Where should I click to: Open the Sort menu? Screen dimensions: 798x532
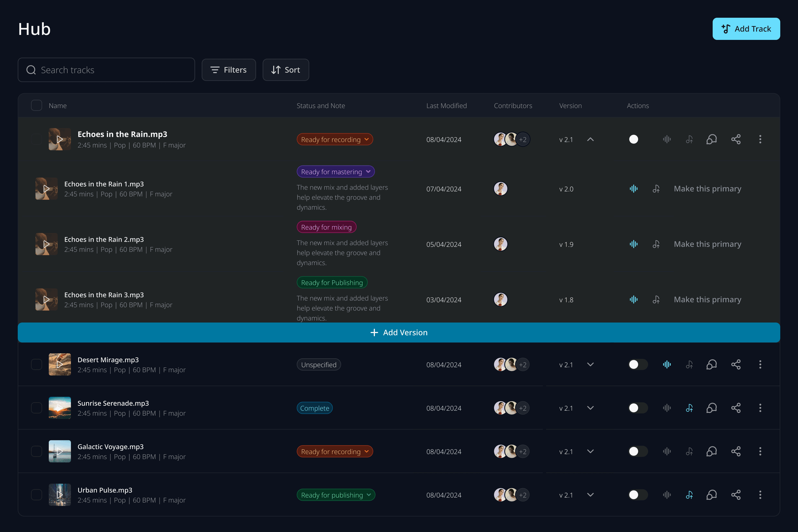(x=286, y=70)
